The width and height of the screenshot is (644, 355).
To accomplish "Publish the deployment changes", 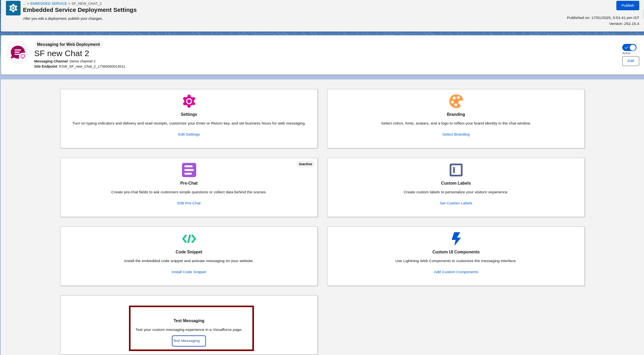I will (x=628, y=6).
